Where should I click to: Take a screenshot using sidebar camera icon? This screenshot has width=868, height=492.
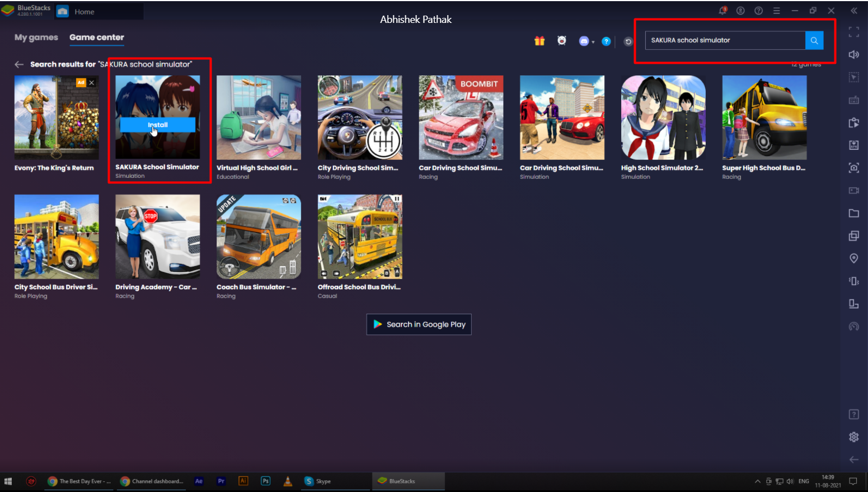pos(853,168)
